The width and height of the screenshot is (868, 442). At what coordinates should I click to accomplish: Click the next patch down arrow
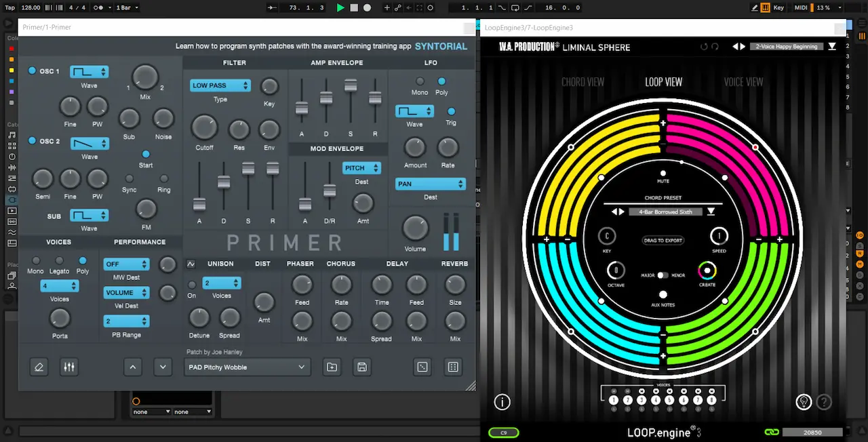coord(163,367)
